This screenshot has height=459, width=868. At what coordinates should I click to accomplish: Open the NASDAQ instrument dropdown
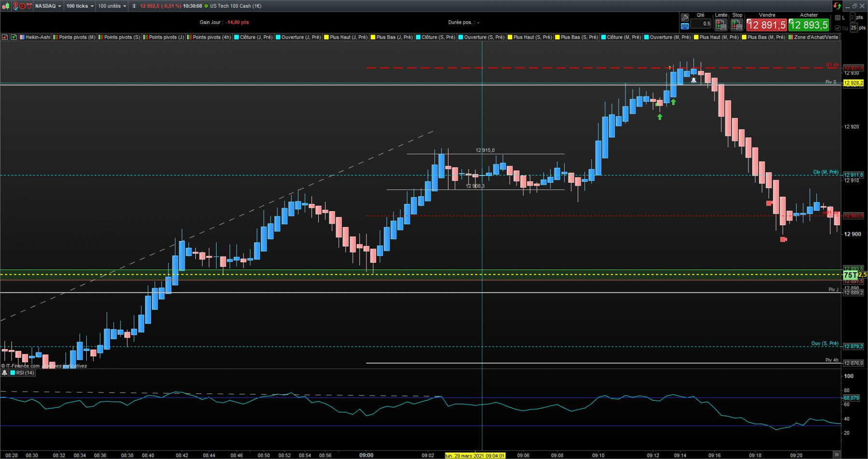click(x=48, y=6)
